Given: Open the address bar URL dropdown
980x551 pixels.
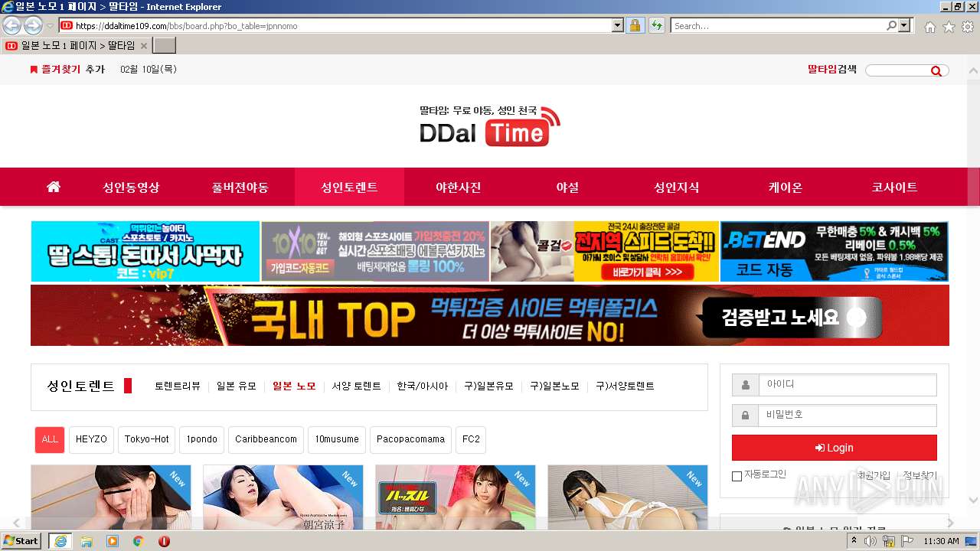Looking at the screenshot, I should (x=618, y=26).
